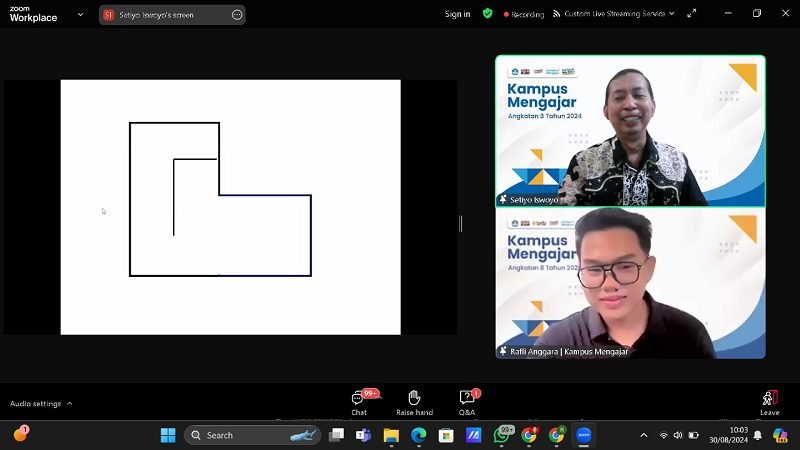Click the green encryption shield icon
Viewport: 800px width, 450px height.
point(488,14)
